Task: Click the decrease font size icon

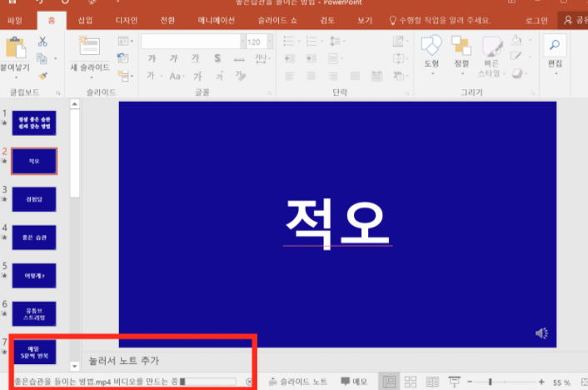Action: pyautogui.click(x=220, y=76)
